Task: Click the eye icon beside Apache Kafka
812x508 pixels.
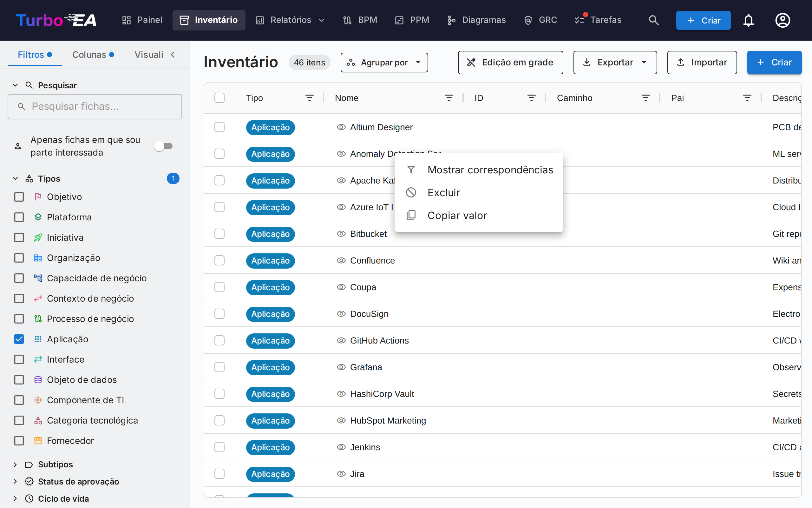Action: point(341,180)
